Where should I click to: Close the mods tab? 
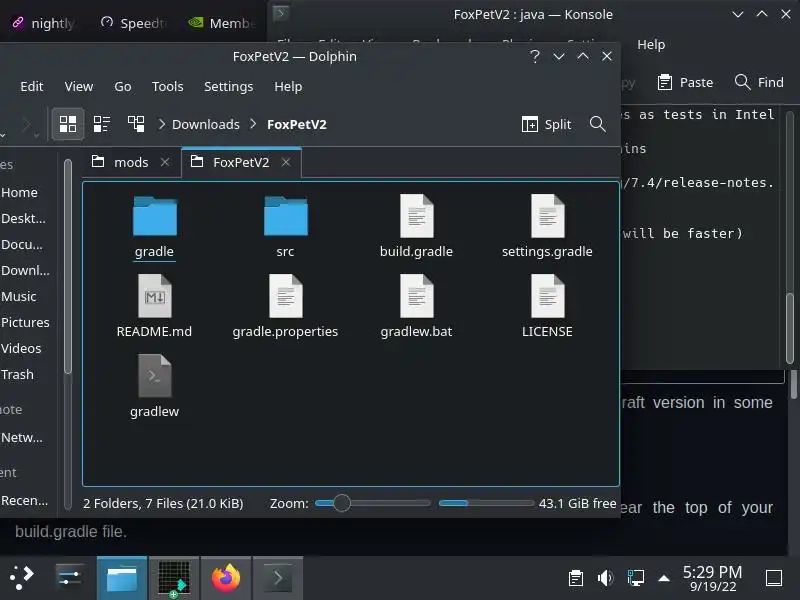coord(165,162)
